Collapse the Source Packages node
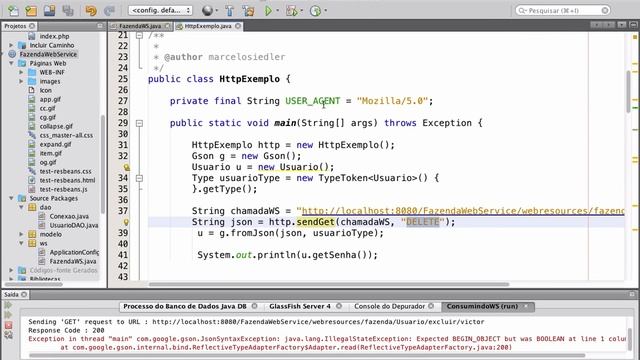This screenshot has height=360, width=640. point(11,198)
